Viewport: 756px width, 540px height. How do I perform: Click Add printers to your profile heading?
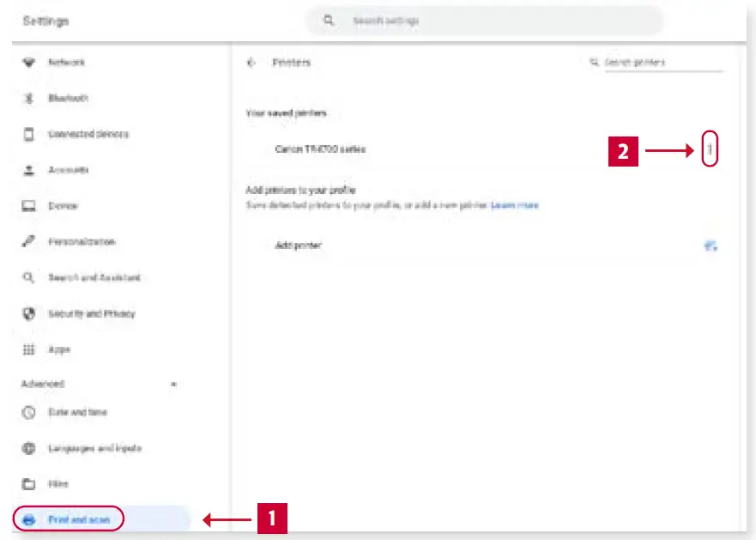pos(301,190)
